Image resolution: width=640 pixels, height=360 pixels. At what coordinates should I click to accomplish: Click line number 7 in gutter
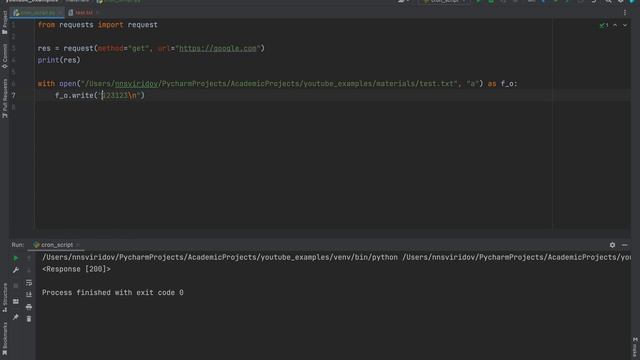point(13,96)
